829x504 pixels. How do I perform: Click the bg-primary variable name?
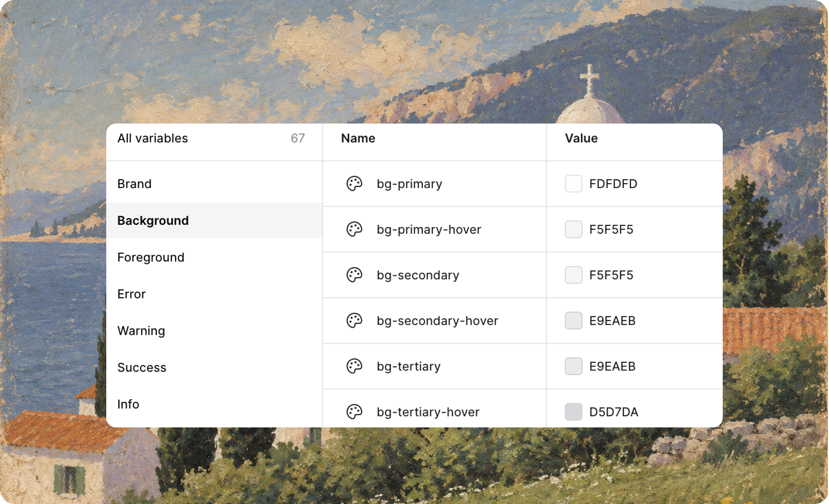pos(410,184)
